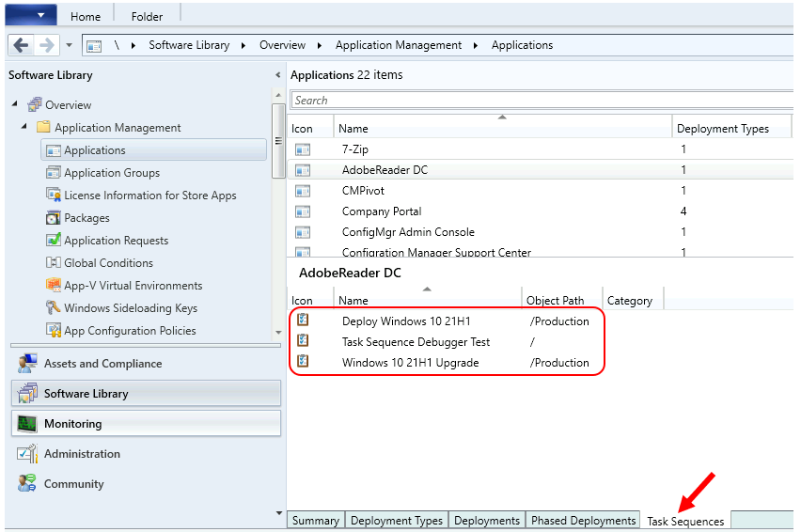Click the CMPivot application icon

pos(303,191)
